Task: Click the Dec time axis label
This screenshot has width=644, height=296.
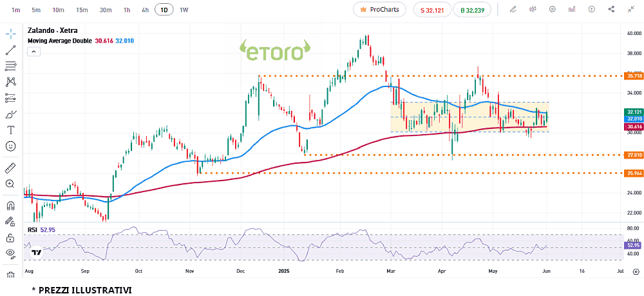Action: click(x=241, y=271)
